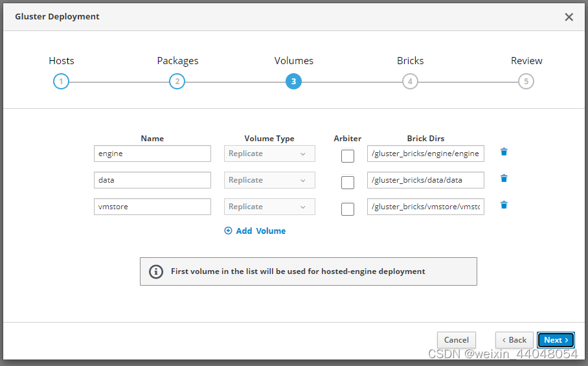Delete the engine volume with trash icon
Viewport: 588px width, 366px height.
504,152
